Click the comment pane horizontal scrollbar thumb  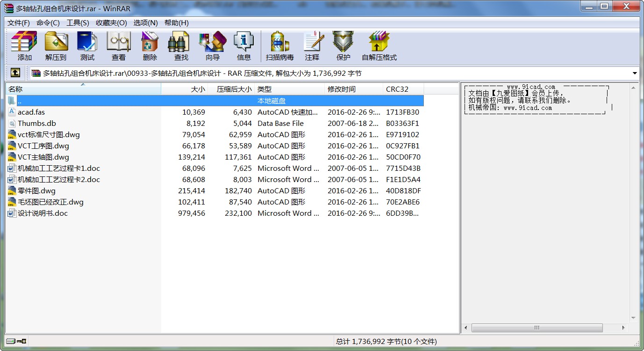(x=537, y=328)
